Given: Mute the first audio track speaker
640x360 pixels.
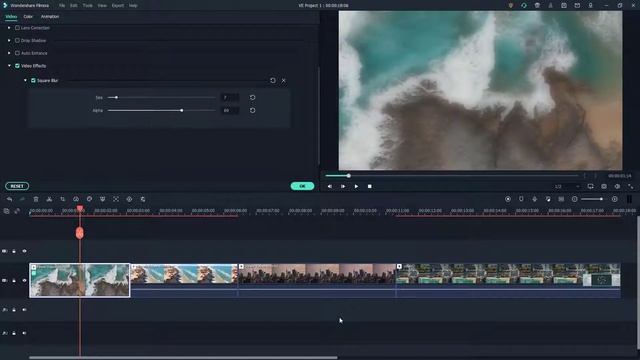Looking at the screenshot, I should (24, 310).
